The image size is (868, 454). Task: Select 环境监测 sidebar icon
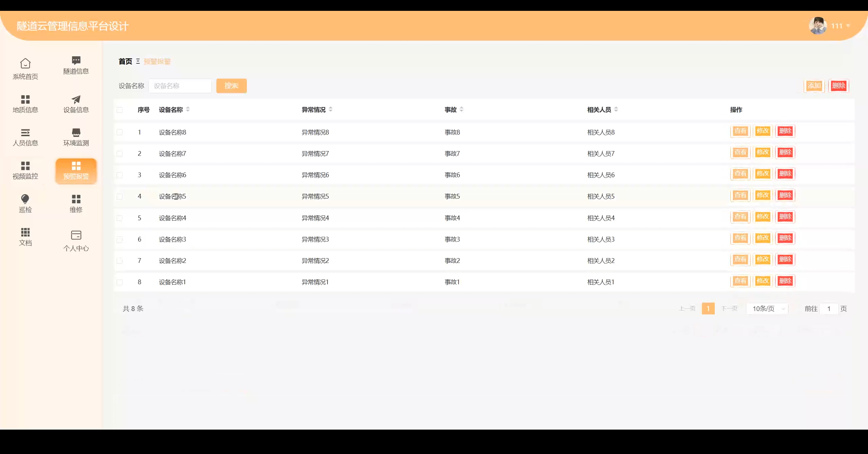[76, 132]
